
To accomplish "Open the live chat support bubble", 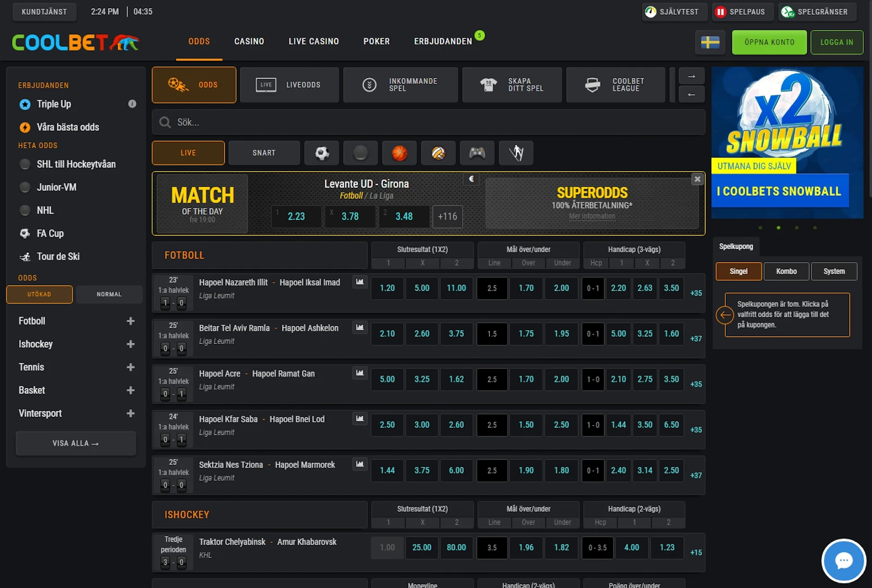I will click(x=844, y=561).
